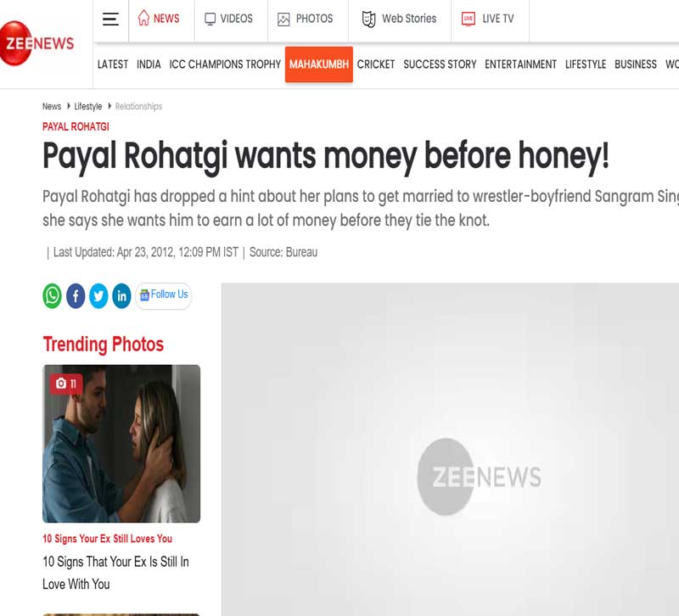Share article on LinkedIn icon

pos(121,296)
